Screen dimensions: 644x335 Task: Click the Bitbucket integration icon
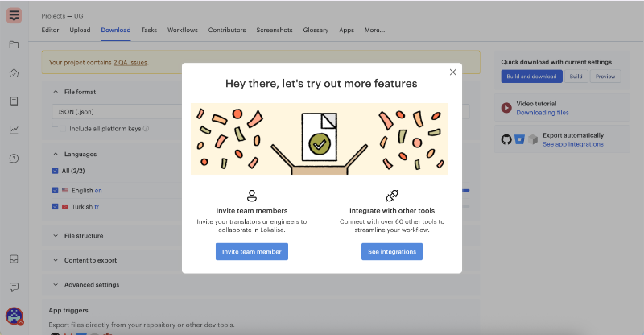519,140
